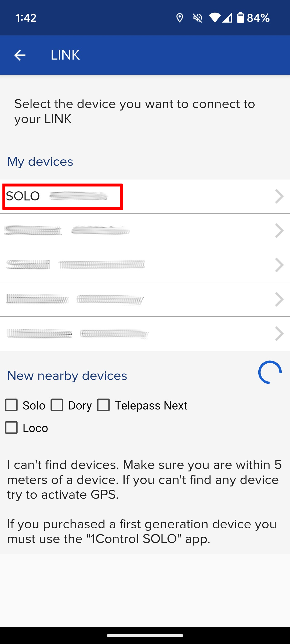Tick the Loco filter checkbox
The image size is (290, 644).
(x=11, y=428)
